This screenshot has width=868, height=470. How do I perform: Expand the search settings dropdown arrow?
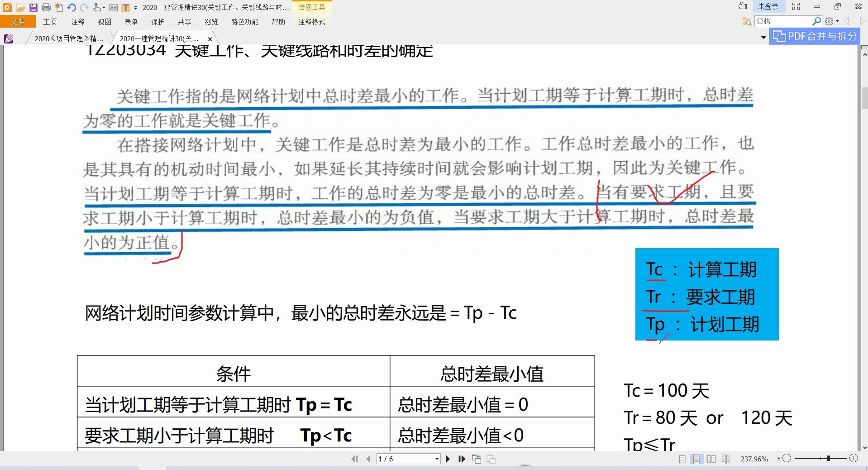838,22
